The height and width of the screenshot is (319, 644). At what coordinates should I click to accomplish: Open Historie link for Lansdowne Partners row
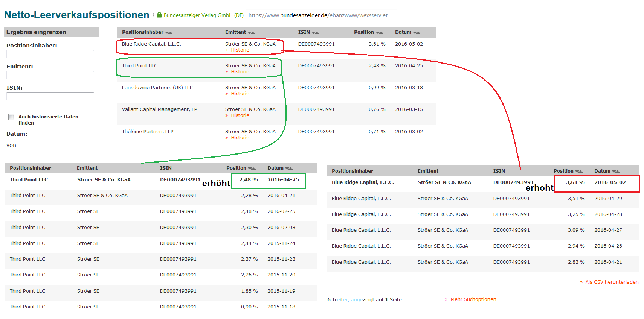click(240, 94)
